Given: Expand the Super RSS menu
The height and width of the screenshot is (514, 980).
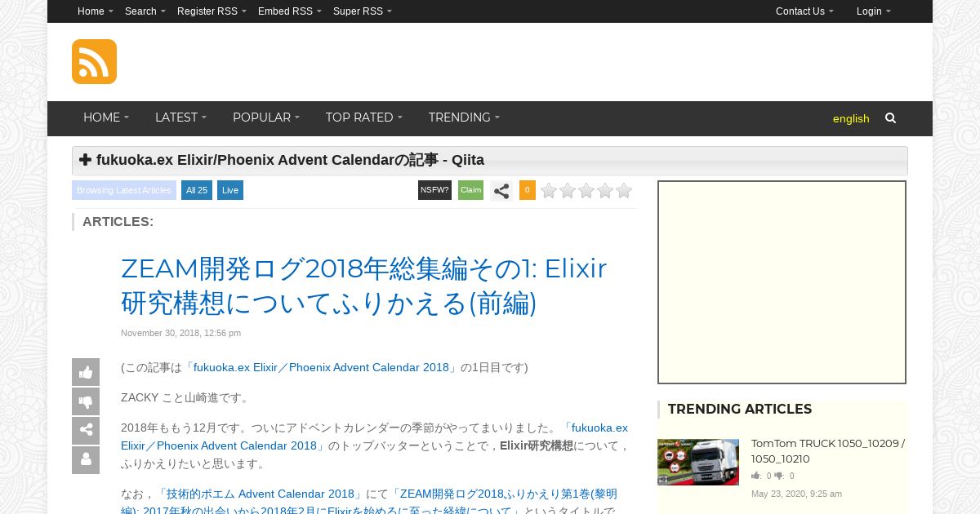Looking at the screenshot, I should pos(363,11).
